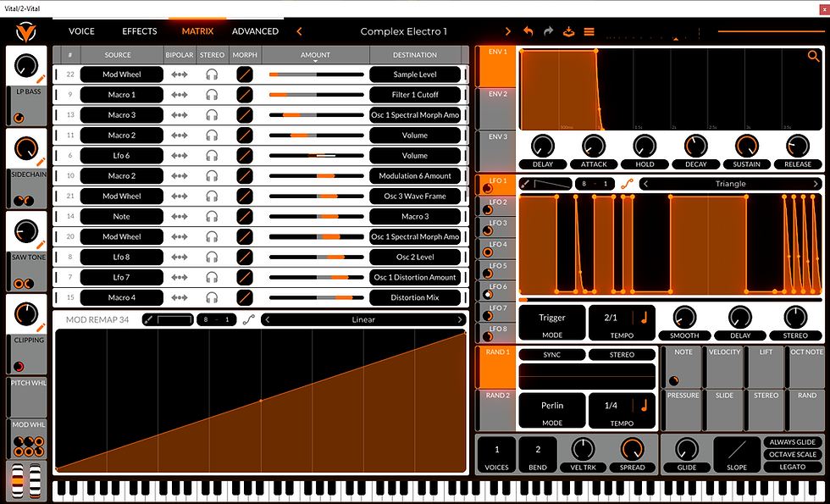Screen dimensions: 830x504
Task: Click the magnifier icon in envelope display
Action: [814, 56]
